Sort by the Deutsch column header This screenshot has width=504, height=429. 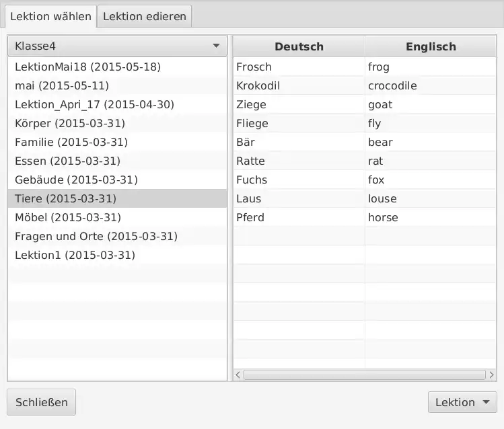299,46
